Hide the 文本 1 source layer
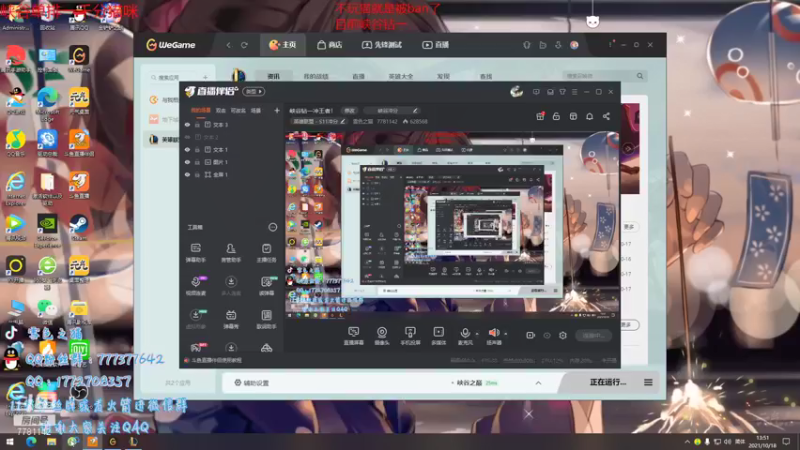800x450 pixels. (187, 149)
